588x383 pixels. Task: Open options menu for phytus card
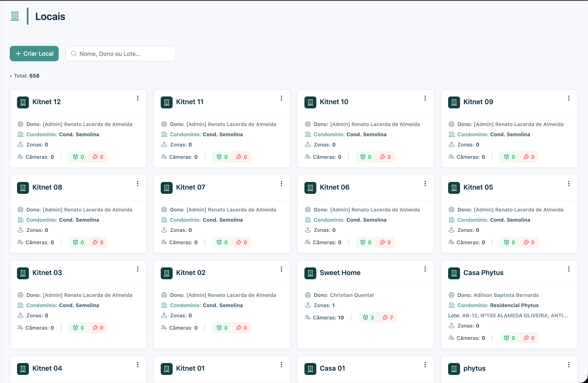569,365
